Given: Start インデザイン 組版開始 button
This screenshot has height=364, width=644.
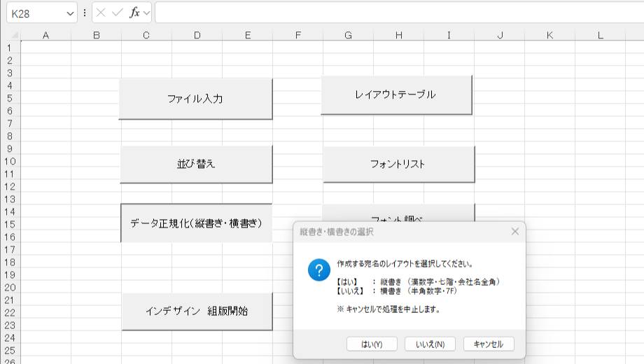Looking at the screenshot, I should point(197,311).
